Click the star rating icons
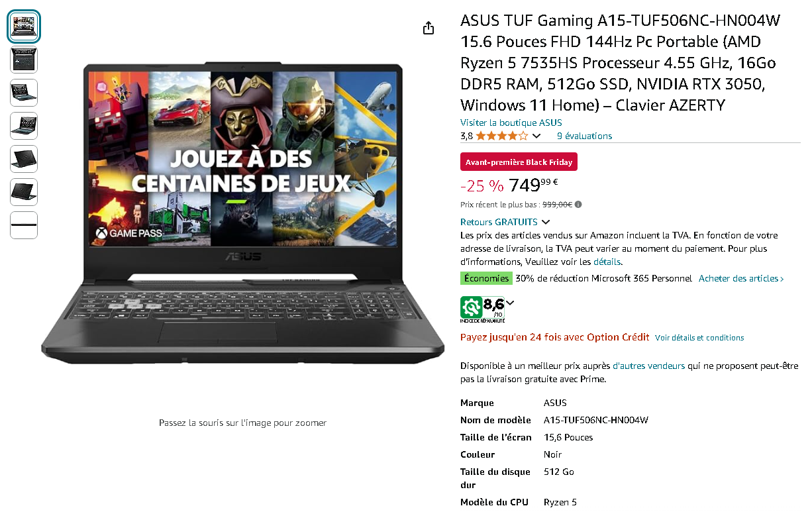 501,136
